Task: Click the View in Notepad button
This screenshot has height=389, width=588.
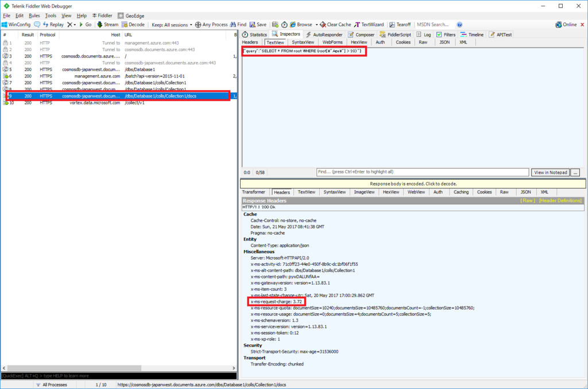Action: point(550,172)
